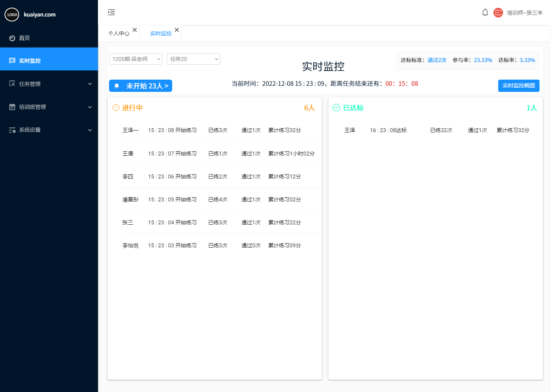The width and height of the screenshot is (551, 392).
Task: Click the 通过2次 standard value
Action: click(x=437, y=60)
